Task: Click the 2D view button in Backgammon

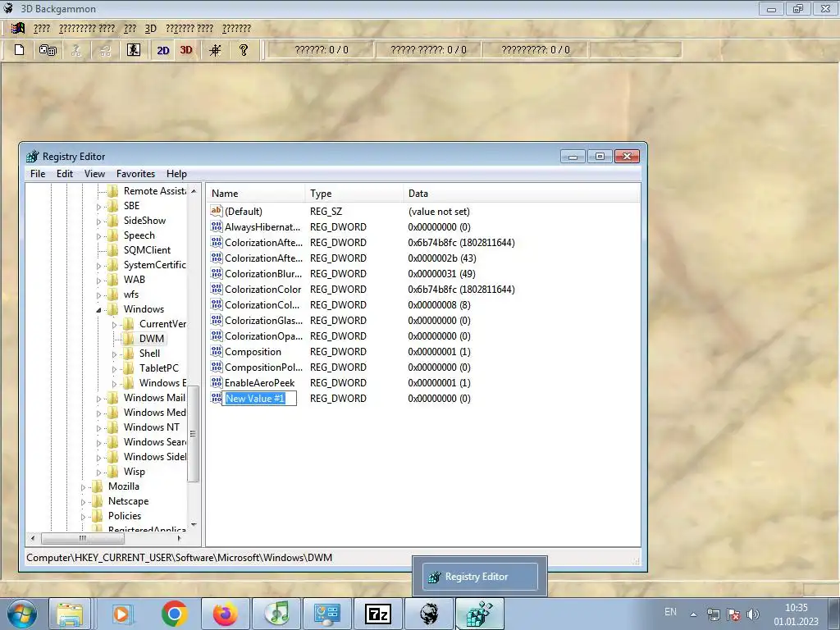Action: 163,50
